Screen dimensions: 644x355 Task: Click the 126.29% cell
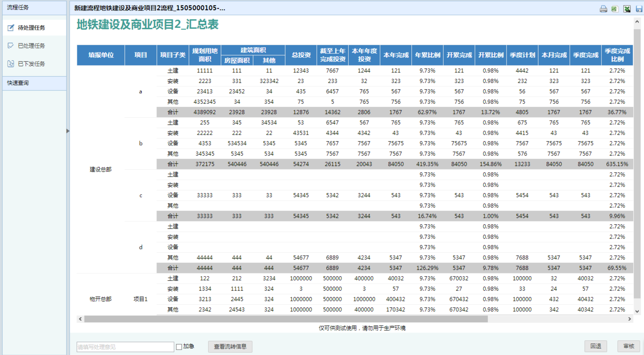coord(427,268)
